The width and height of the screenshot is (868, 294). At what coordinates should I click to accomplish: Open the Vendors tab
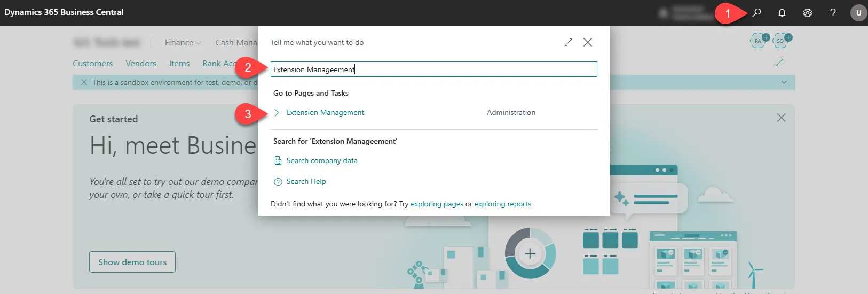(141, 64)
